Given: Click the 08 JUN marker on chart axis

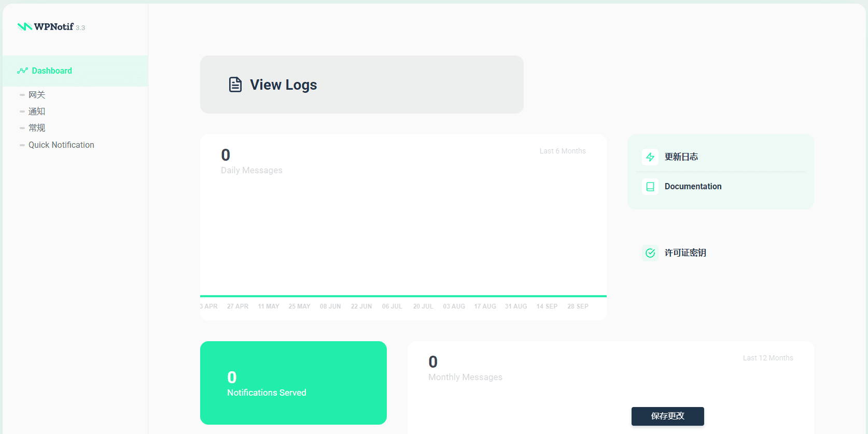Looking at the screenshot, I should [330, 306].
